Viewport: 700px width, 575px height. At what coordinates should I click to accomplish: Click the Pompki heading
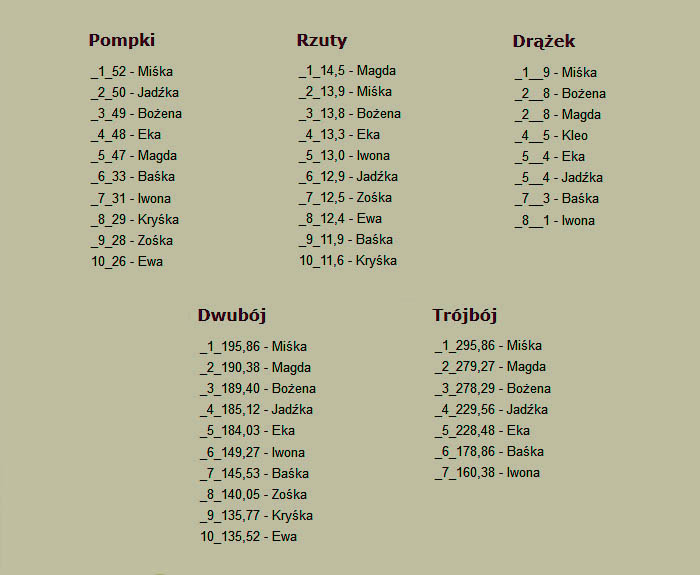121,40
